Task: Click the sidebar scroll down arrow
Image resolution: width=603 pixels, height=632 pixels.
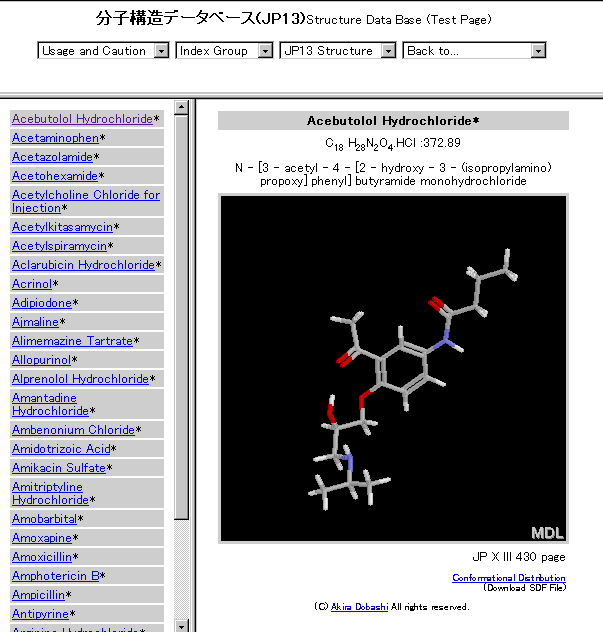Action: (x=181, y=625)
